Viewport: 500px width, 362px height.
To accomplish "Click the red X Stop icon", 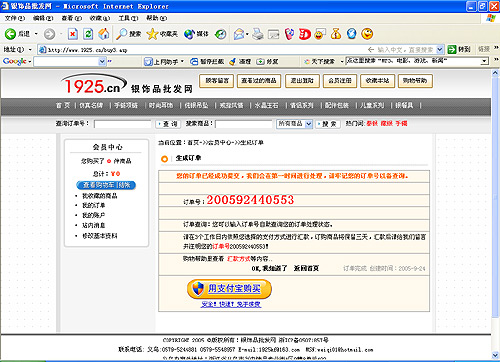I will pos(73,34).
